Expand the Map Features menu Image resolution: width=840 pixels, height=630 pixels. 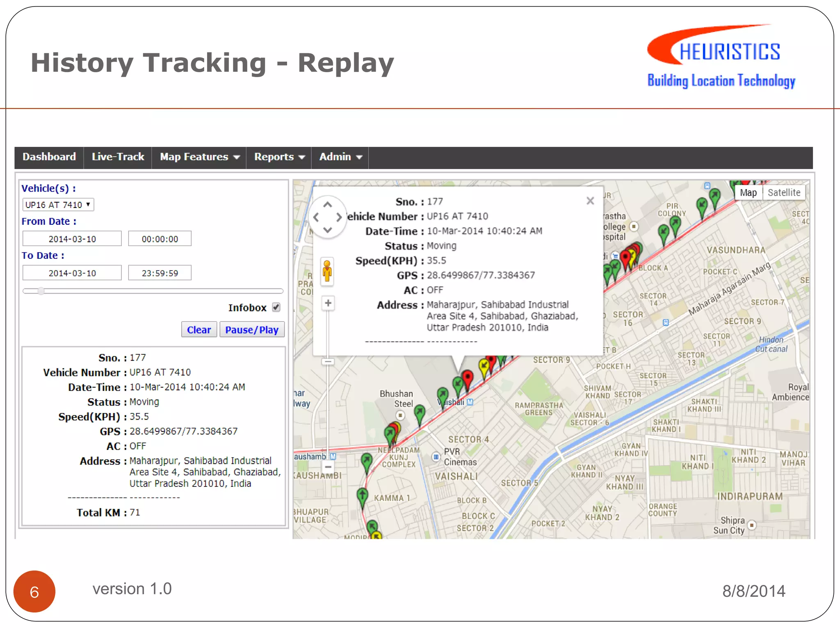[199, 157]
